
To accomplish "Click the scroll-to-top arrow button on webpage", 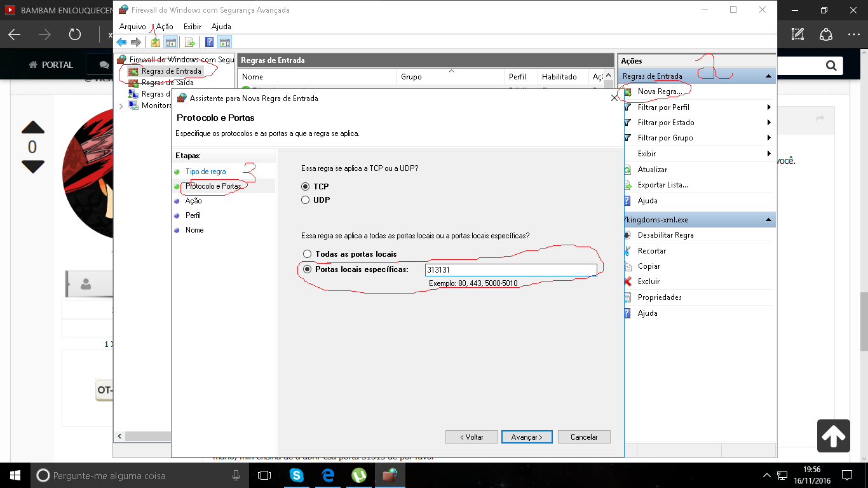I will [834, 435].
